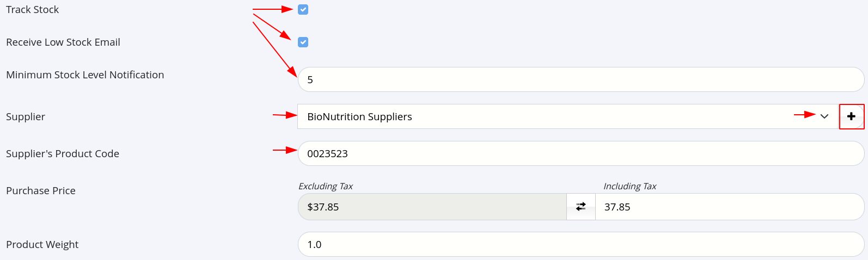Click the Product Weight label
The width and height of the screenshot is (868, 260).
42,244
